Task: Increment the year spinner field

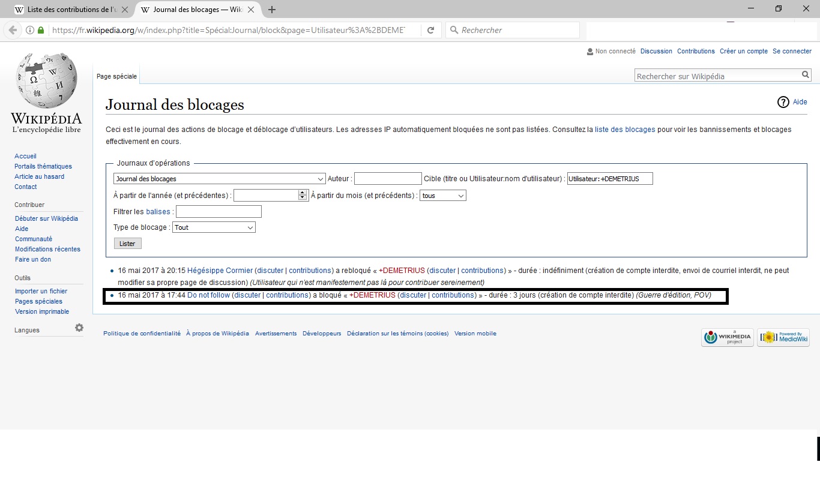Action: (x=303, y=193)
